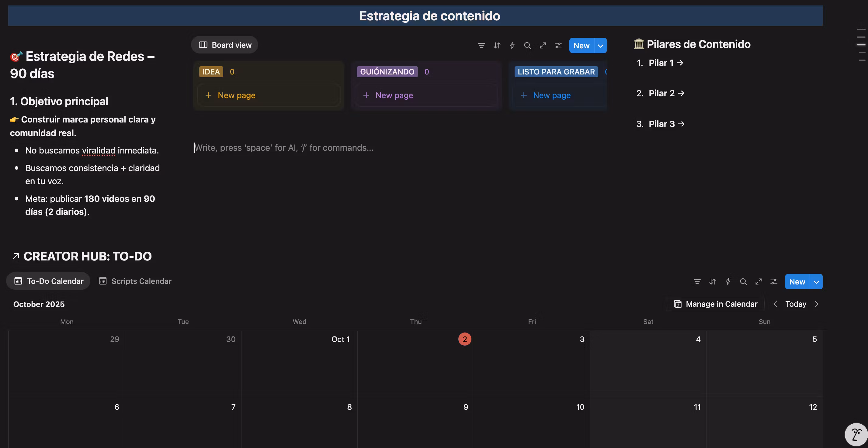
Task: Expand dropdown arrow beside board New button
Action: coord(600,46)
